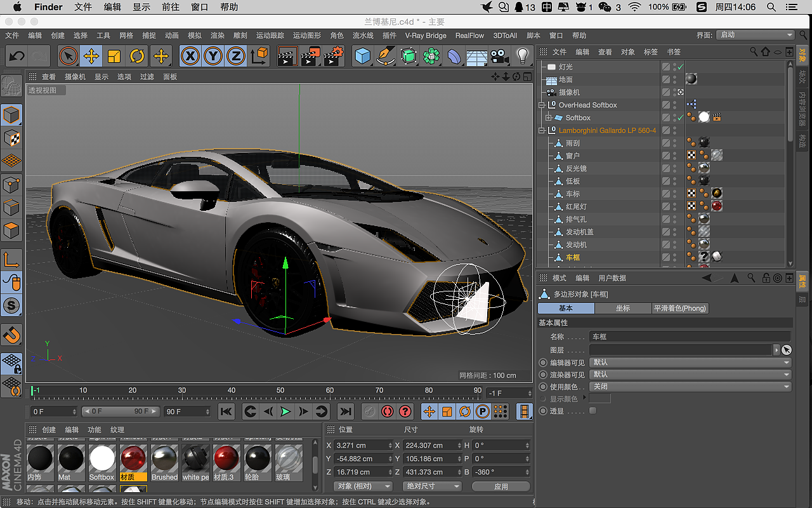812x508 pixels.
Task: Add a camera object from toolbar
Action: tap(500, 57)
